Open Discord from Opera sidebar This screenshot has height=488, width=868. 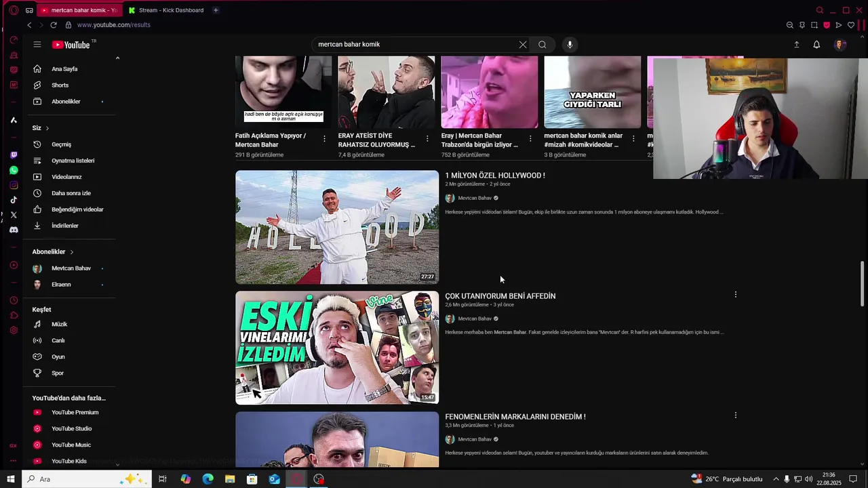coord(14,230)
